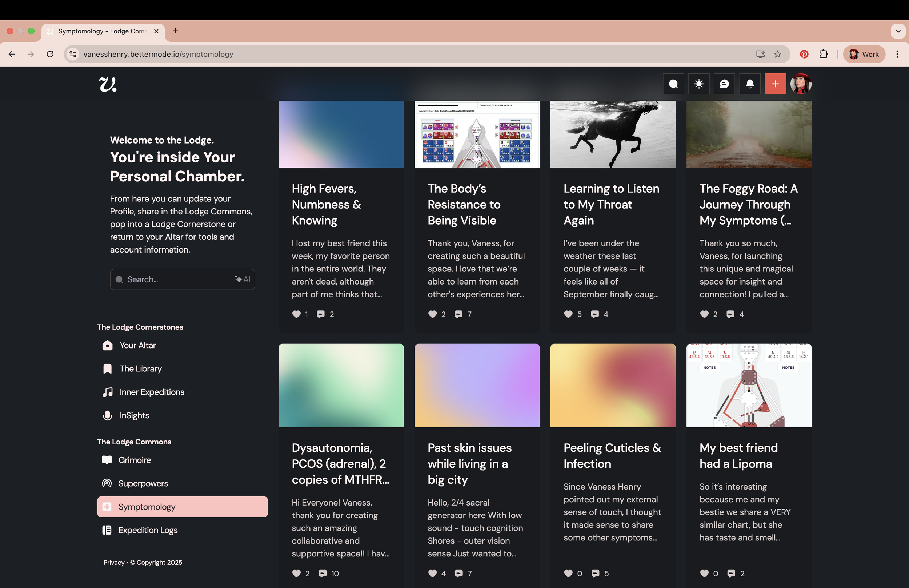Click the search icon in top bar
The height and width of the screenshot is (588, 909).
[x=673, y=84]
